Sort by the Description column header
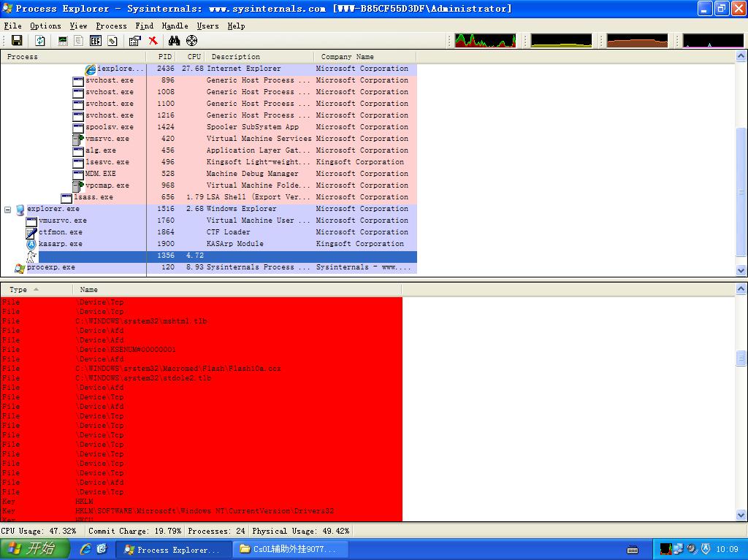 (x=259, y=57)
